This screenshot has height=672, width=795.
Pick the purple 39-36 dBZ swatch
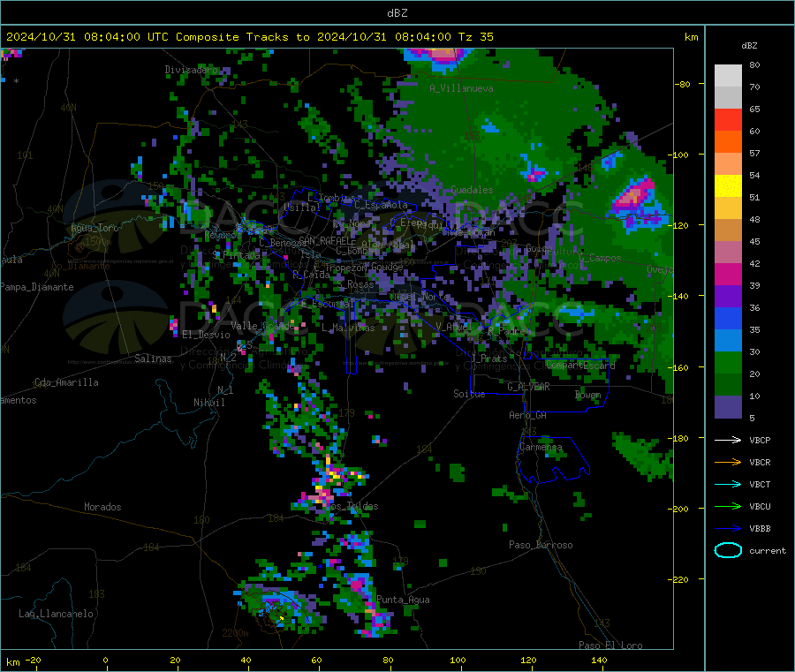click(728, 297)
